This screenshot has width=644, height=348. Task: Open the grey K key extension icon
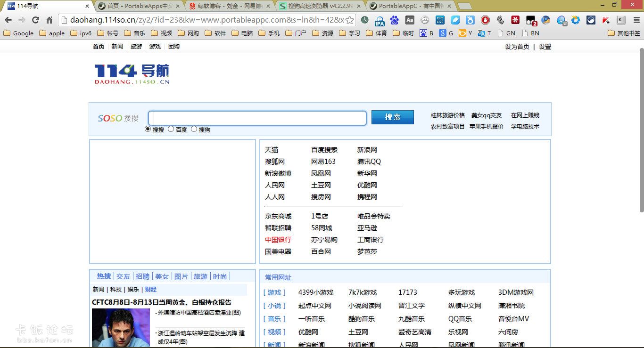click(621, 20)
